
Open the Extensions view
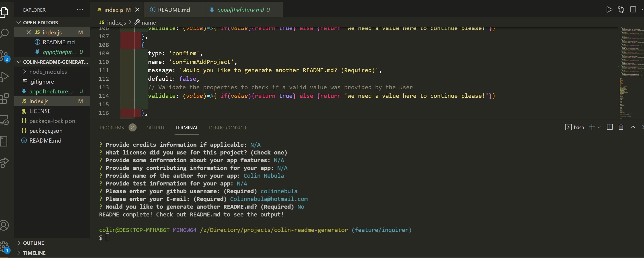tap(5, 98)
